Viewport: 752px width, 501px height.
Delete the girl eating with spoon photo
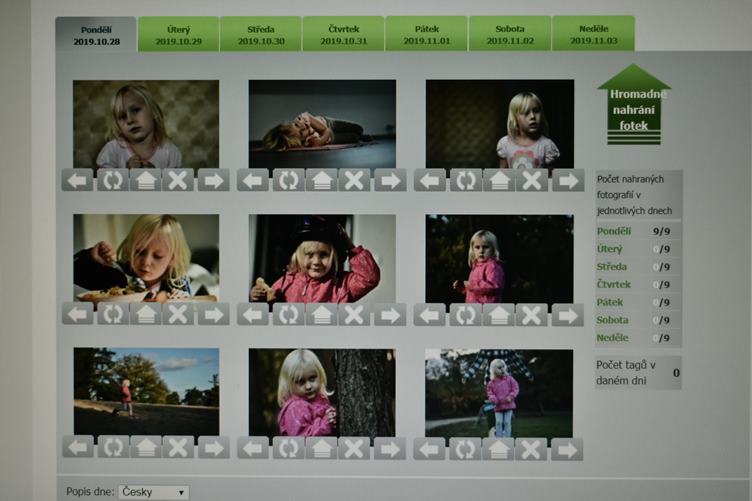click(x=178, y=315)
